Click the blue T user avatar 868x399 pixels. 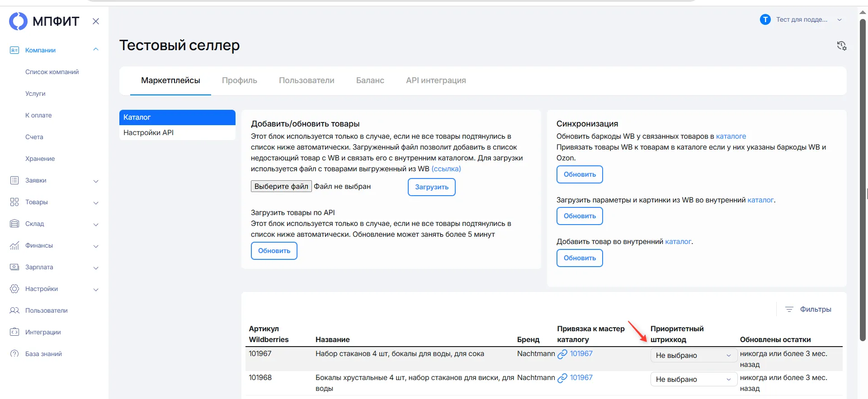pos(765,19)
